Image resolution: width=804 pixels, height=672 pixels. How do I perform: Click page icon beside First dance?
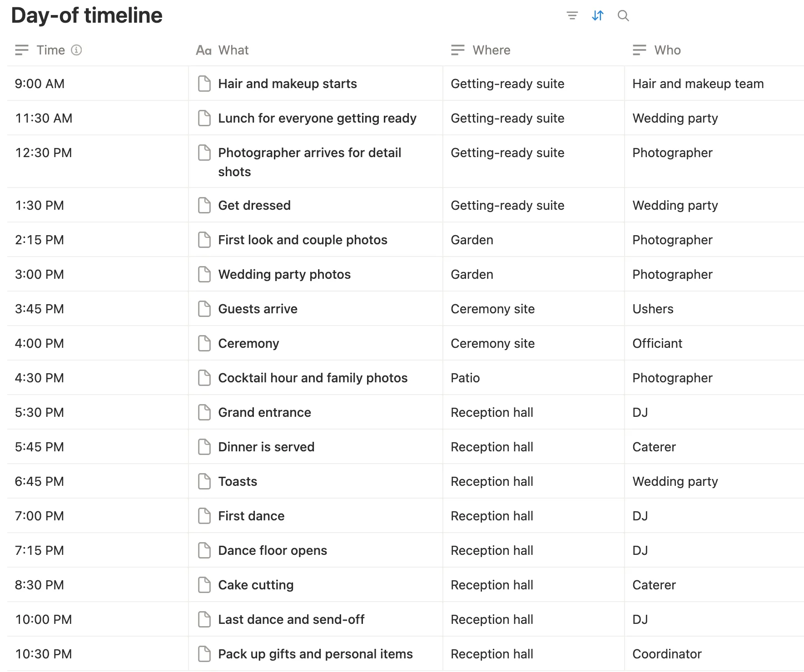click(204, 516)
